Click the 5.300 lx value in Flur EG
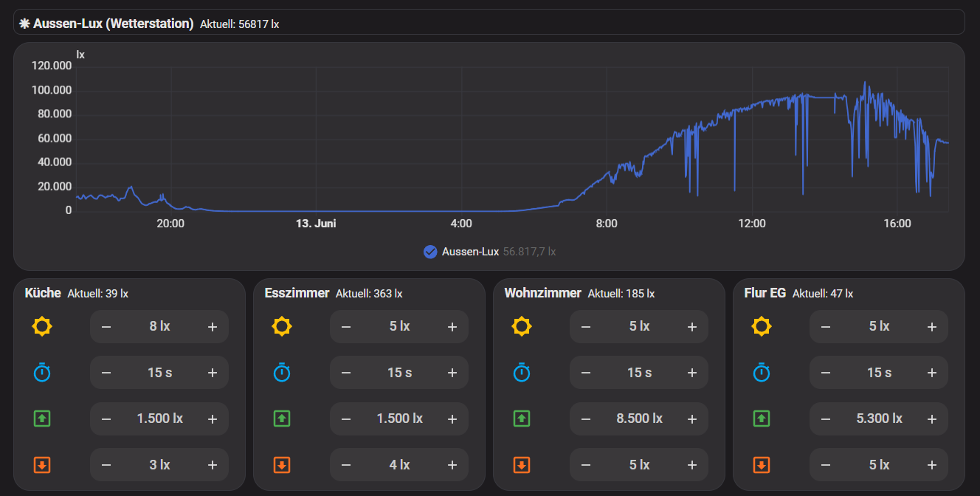 [879, 418]
